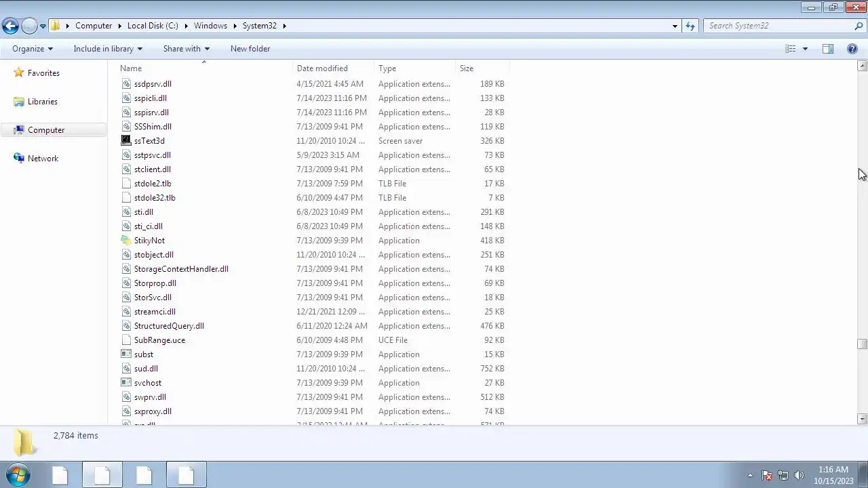Select Computer in the navigation pane

pyautogui.click(x=46, y=130)
